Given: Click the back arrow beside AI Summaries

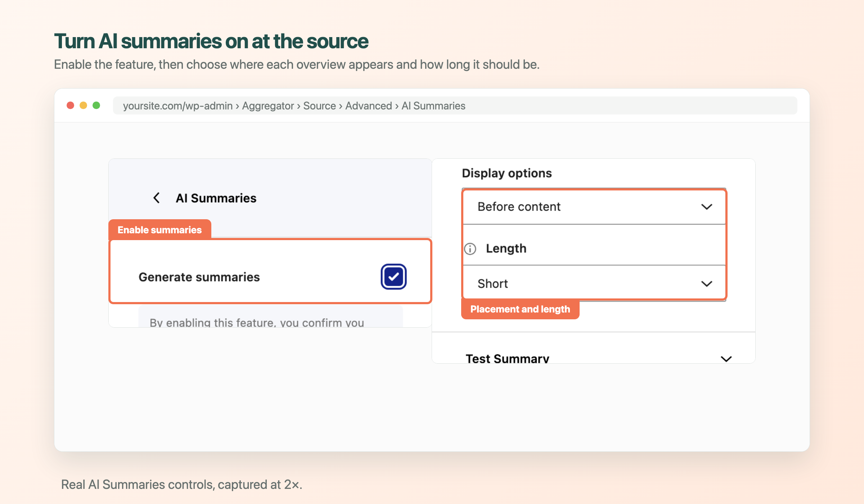Looking at the screenshot, I should pos(157,198).
